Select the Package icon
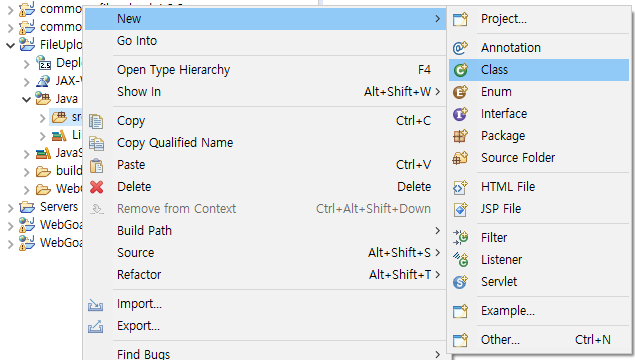 (460, 136)
